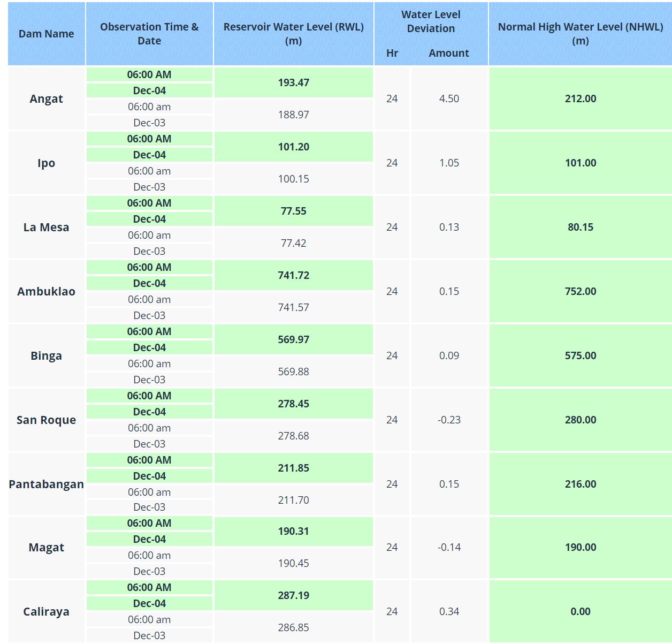Image resolution: width=672 pixels, height=644 pixels.
Task: Click the Dam Name column header
Action: (46, 34)
